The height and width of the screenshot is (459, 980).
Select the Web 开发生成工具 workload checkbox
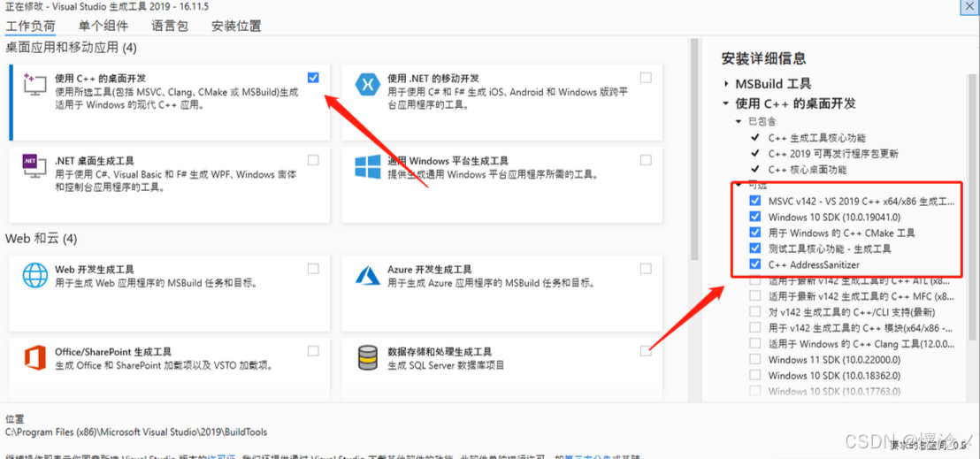tap(313, 268)
